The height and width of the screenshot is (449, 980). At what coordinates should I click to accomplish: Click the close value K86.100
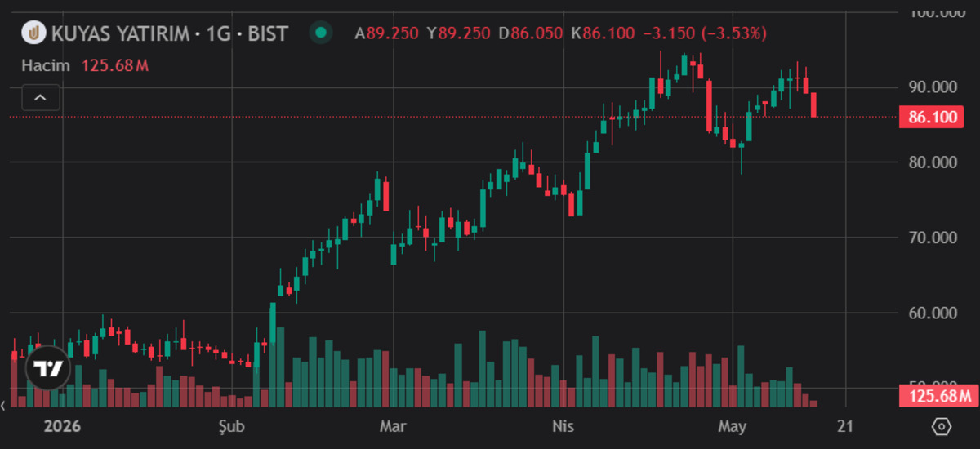coord(604,33)
